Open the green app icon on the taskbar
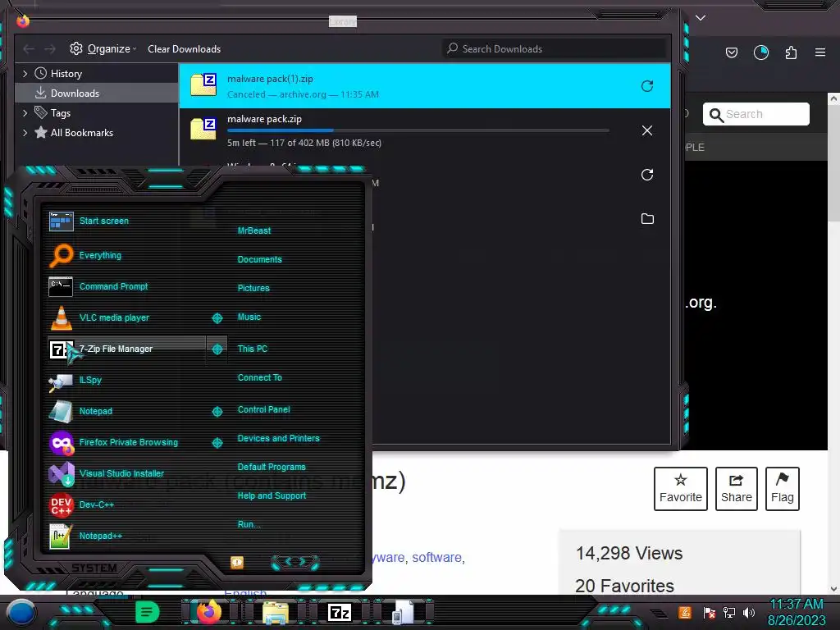Viewport: 840px width, 630px height. tap(148, 612)
